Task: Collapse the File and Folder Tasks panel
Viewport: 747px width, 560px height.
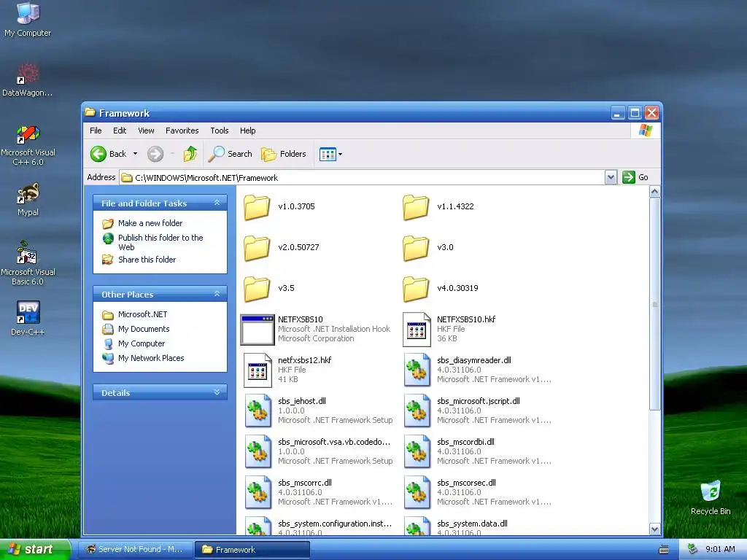Action: tap(217, 203)
